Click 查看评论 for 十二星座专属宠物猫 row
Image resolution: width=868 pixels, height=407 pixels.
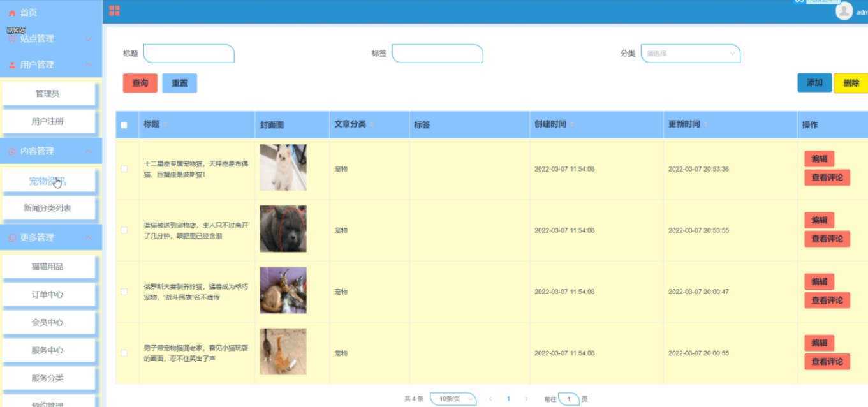pyautogui.click(x=827, y=177)
